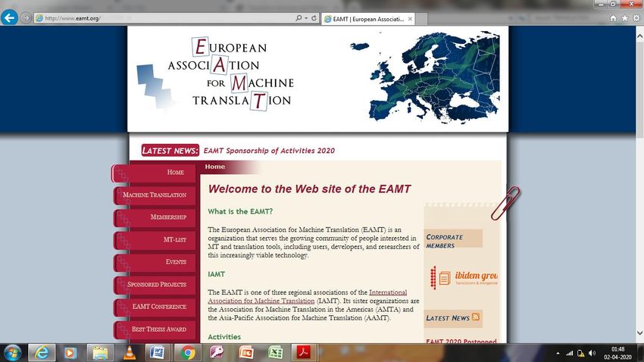Open a new blank tab
Screen dimensions: 644x362
click(x=421, y=19)
